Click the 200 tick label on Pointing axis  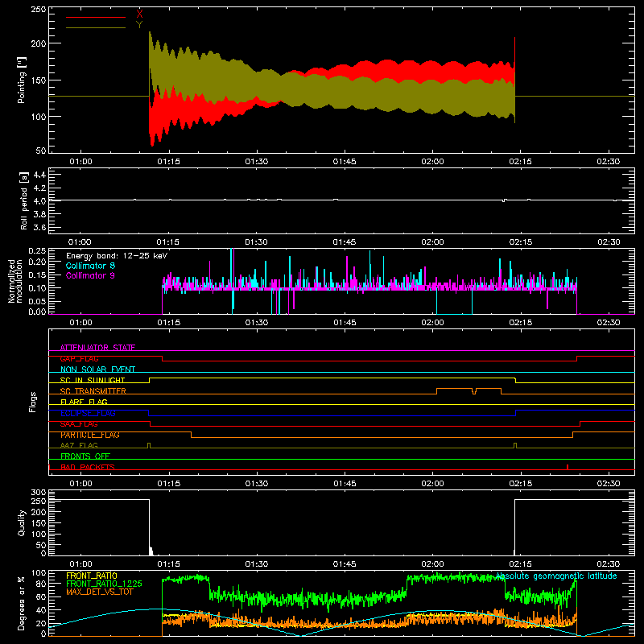point(39,43)
